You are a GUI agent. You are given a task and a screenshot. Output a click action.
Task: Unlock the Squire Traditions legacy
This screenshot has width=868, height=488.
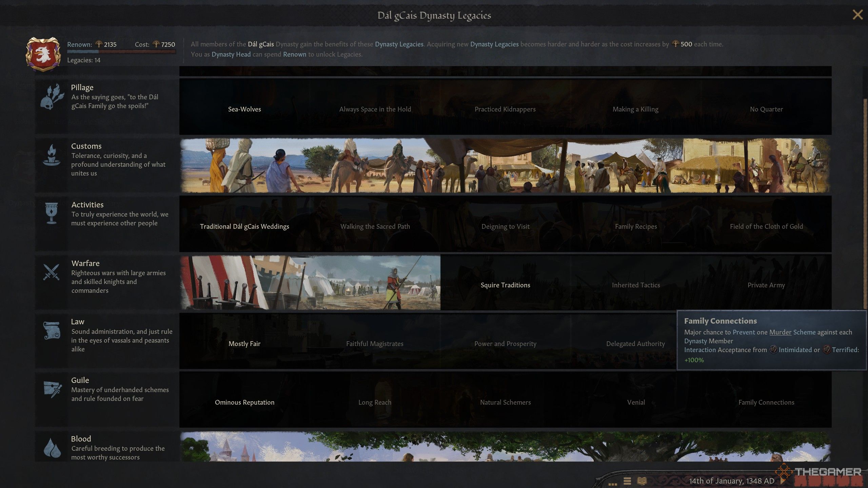(x=505, y=285)
